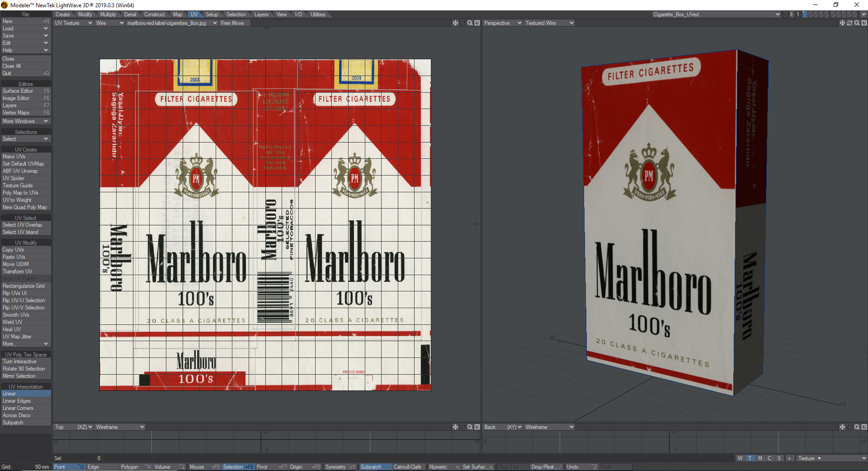The width and height of the screenshot is (868, 471).
Task: Click the zoom magnifier of the UV Texture viewport
Action: click(470, 23)
